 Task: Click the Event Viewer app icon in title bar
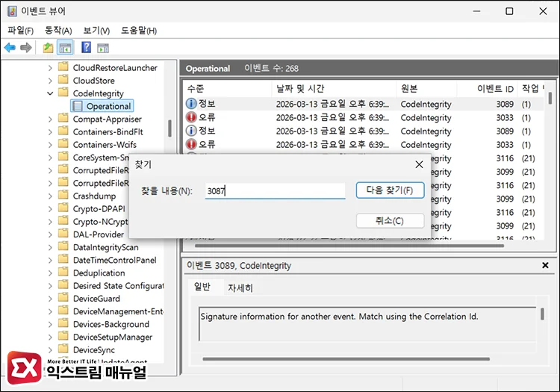pyautogui.click(x=12, y=11)
